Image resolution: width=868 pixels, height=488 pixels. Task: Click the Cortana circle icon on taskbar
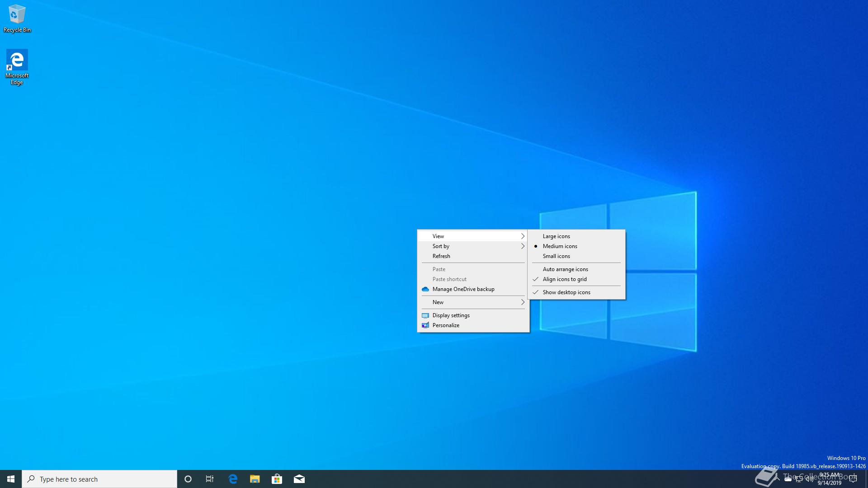point(188,479)
